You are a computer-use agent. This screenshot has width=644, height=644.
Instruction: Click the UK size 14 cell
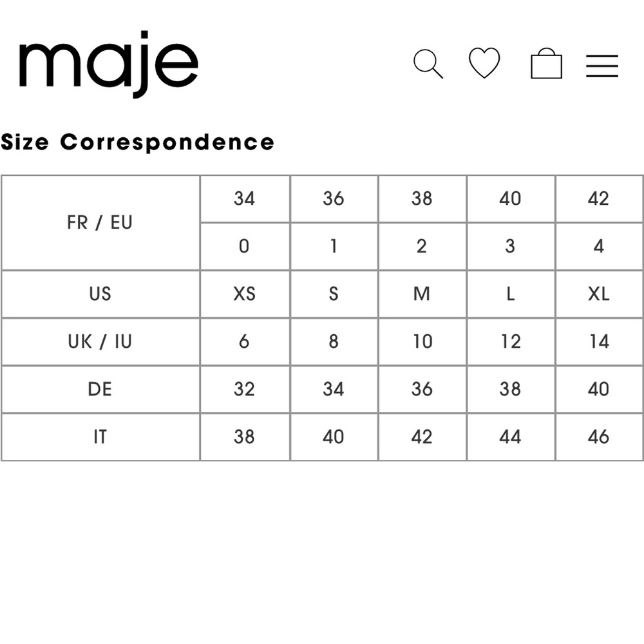(599, 342)
